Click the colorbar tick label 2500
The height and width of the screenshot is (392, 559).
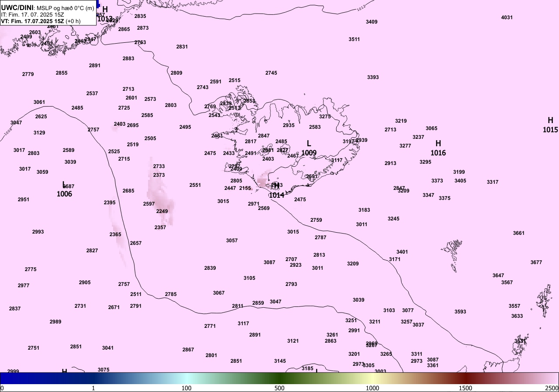552,388
